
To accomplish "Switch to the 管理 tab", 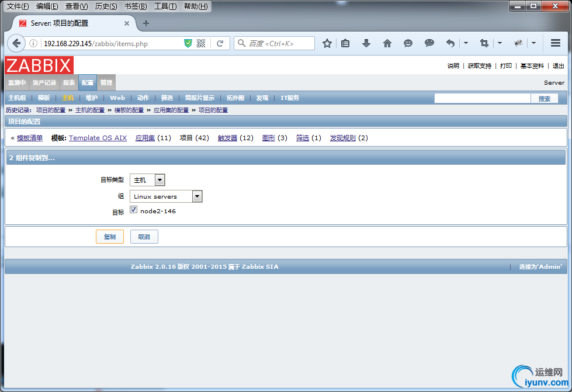I will 106,83.
